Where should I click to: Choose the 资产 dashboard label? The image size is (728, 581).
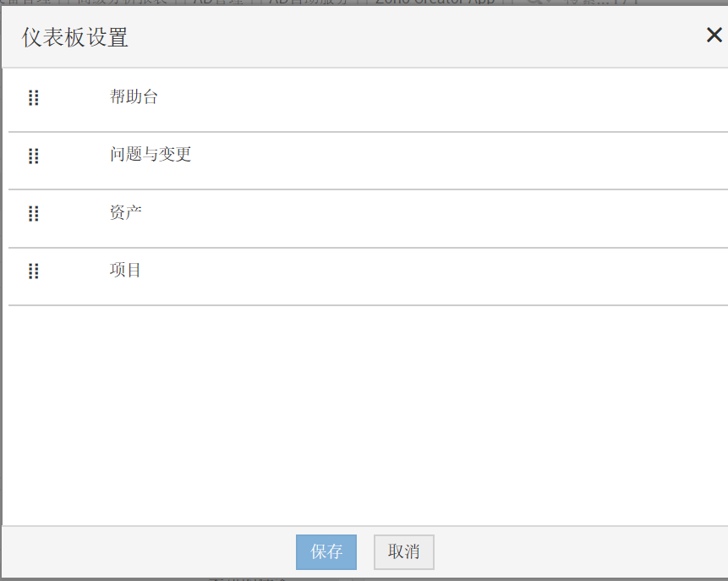click(x=126, y=212)
